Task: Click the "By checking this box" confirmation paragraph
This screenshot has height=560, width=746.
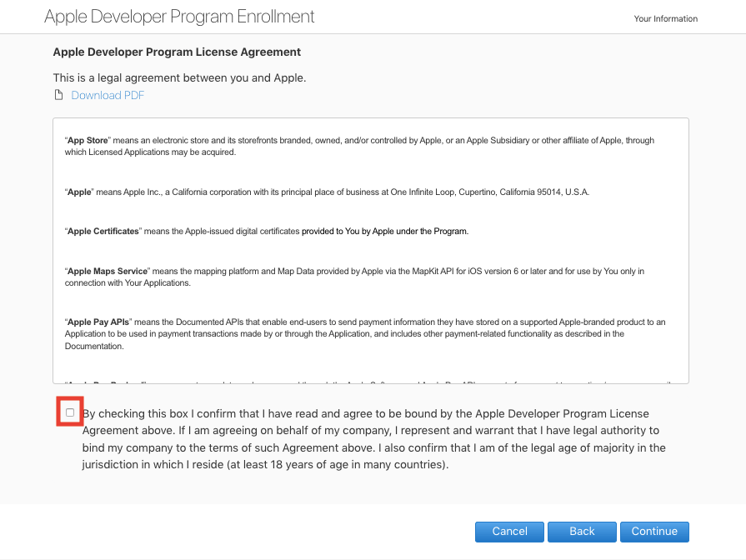Action: [374, 438]
